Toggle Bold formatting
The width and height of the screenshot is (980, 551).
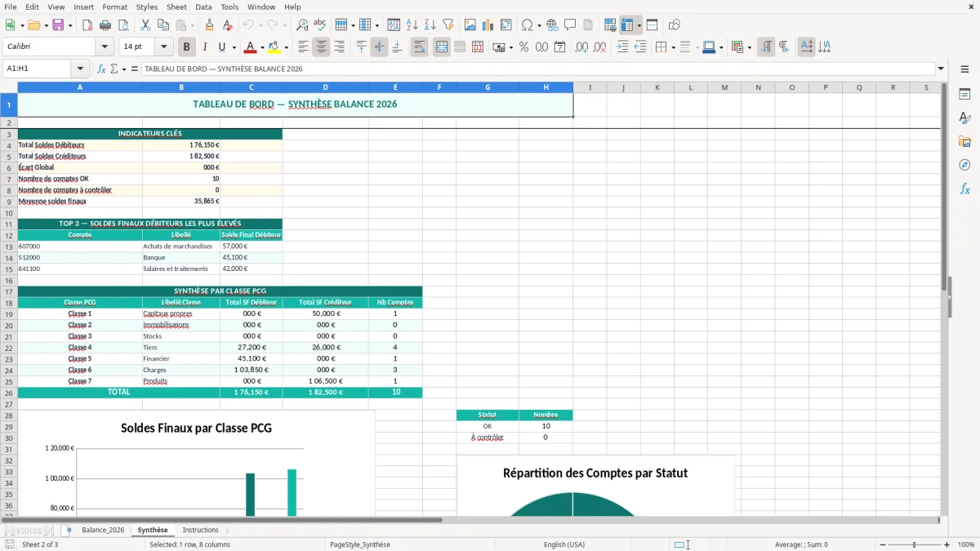(187, 47)
